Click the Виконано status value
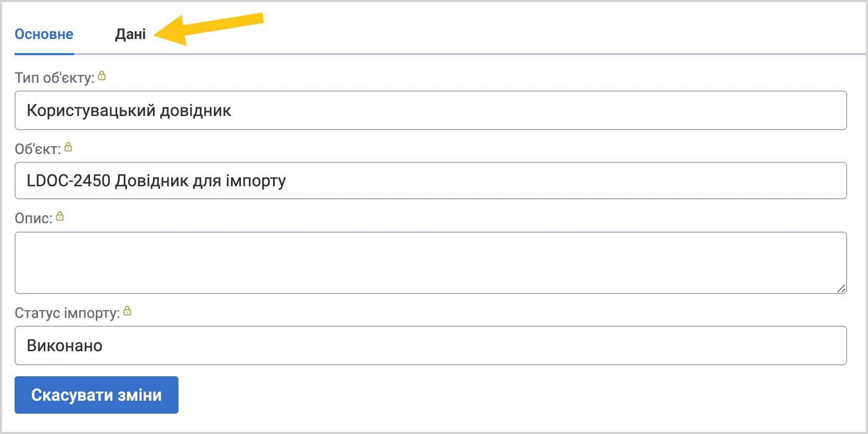The image size is (868, 434). point(65,346)
